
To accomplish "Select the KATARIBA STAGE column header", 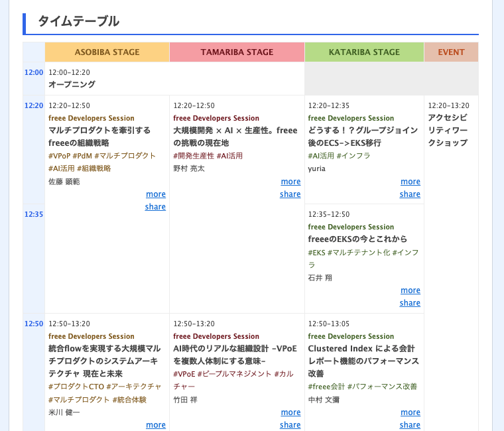I will click(x=364, y=52).
